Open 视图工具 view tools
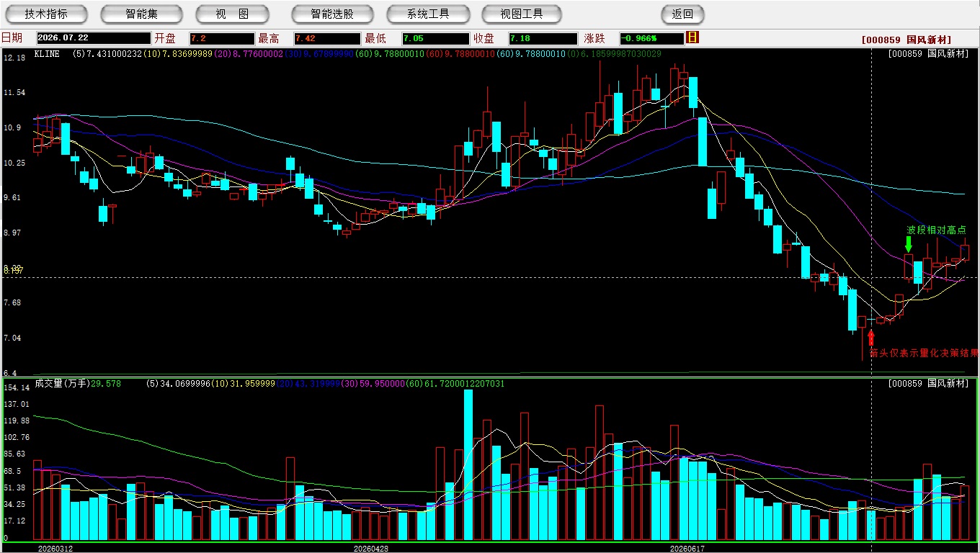The image size is (980, 553). pos(522,14)
